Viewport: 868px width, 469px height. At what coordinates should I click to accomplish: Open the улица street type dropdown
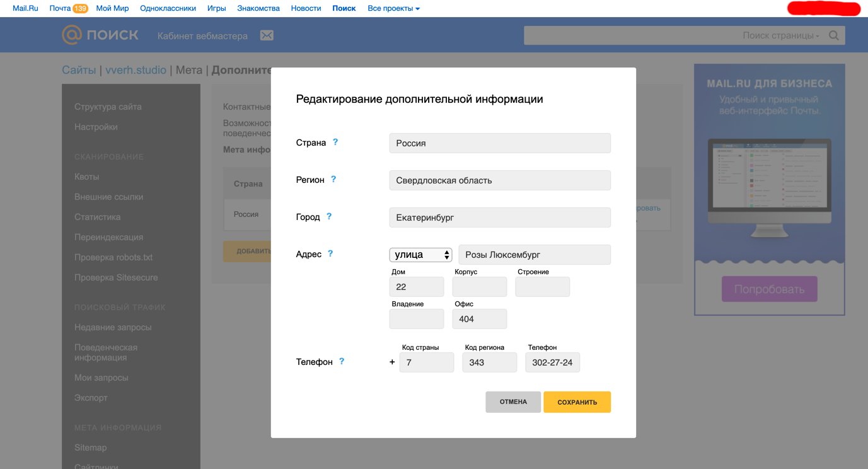[x=420, y=255]
